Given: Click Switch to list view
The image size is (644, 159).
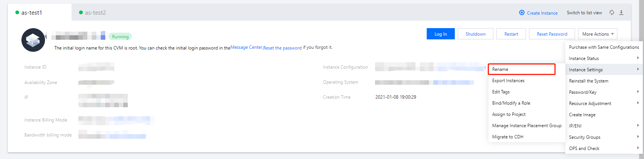Looking at the screenshot, I should pyautogui.click(x=584, y=13).
